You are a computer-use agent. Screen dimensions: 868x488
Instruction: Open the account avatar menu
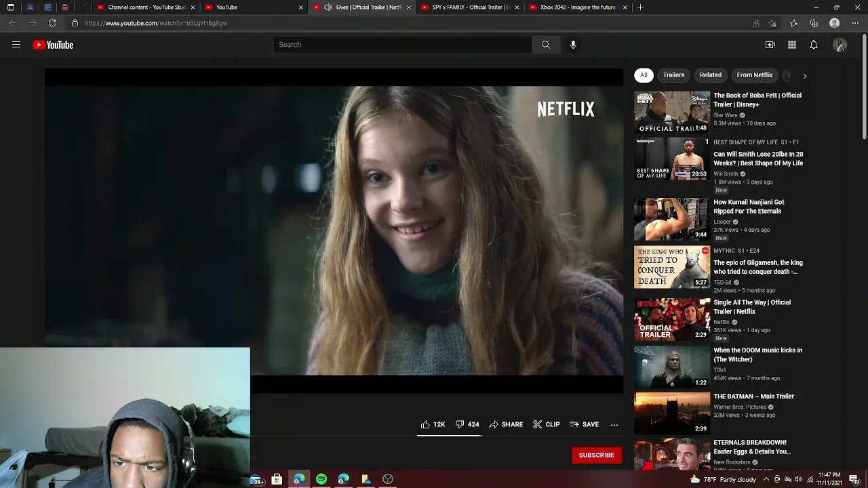coord(840,45)
